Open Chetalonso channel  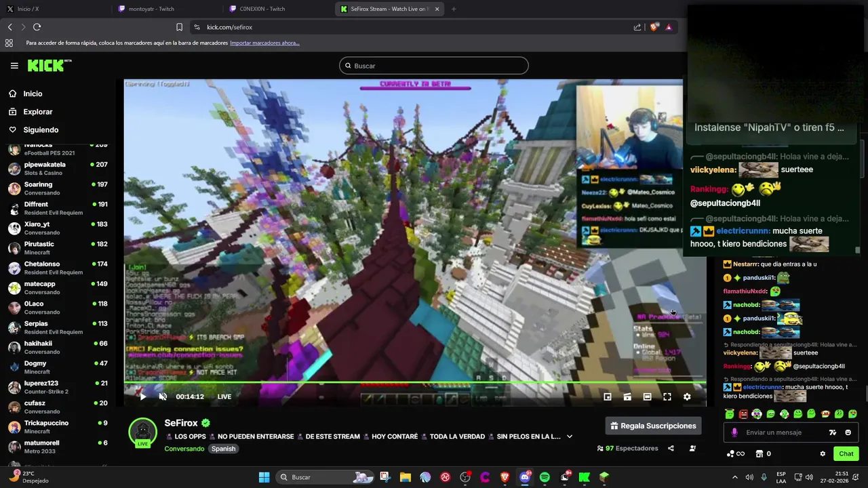click(58, 268)
